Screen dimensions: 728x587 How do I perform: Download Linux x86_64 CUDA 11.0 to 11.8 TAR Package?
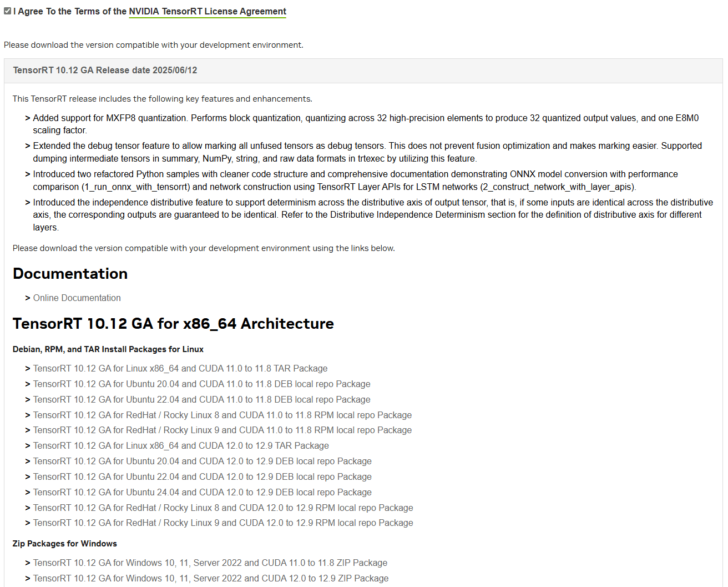click(180, 369)
